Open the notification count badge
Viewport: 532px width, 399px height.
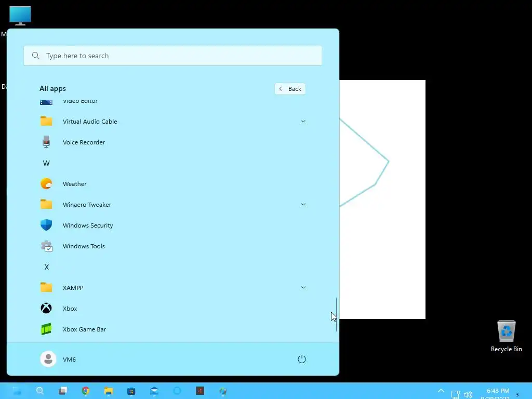coord(517,394)
